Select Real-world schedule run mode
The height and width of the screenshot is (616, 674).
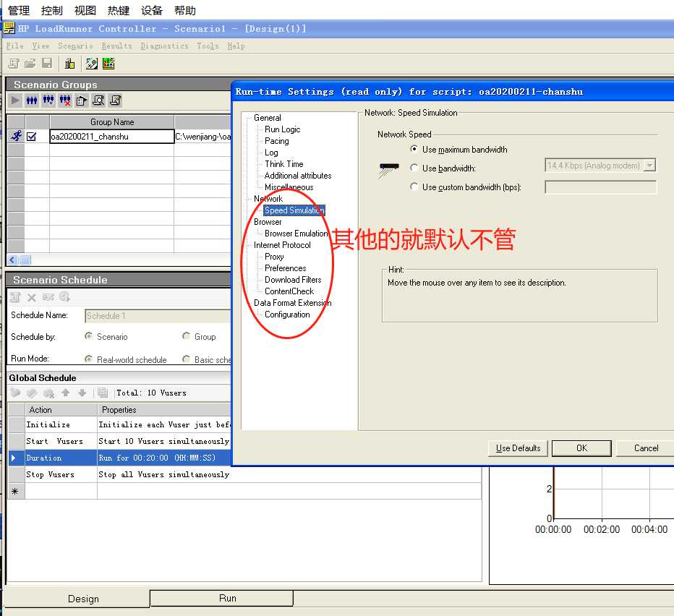pyautogui.click(x=88, y=359)
